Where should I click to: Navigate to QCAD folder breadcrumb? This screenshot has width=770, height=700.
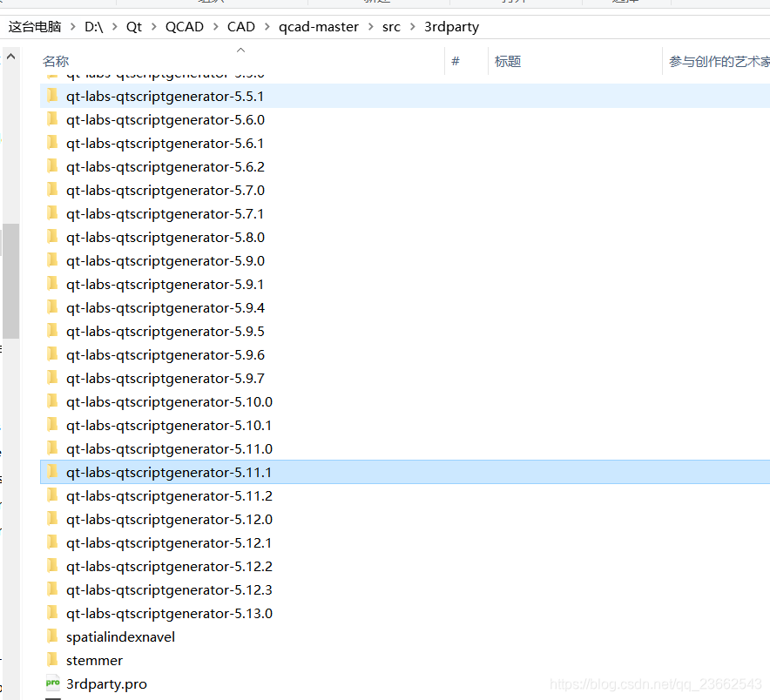184,26
